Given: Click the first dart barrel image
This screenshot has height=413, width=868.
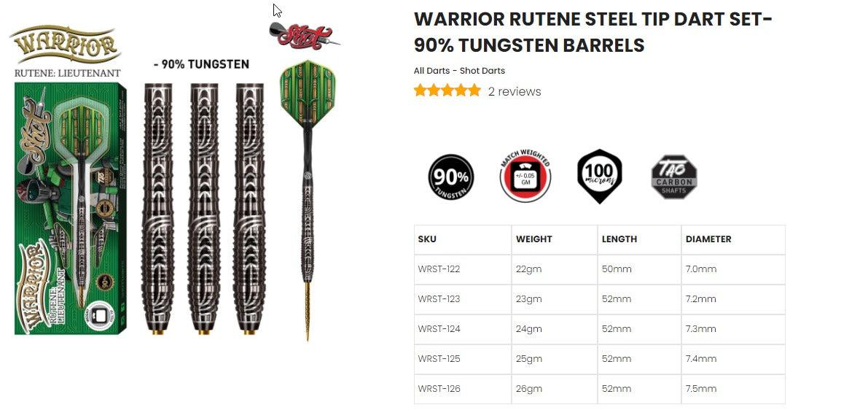Looking at the screenshot, I should (x=158, y=209).
